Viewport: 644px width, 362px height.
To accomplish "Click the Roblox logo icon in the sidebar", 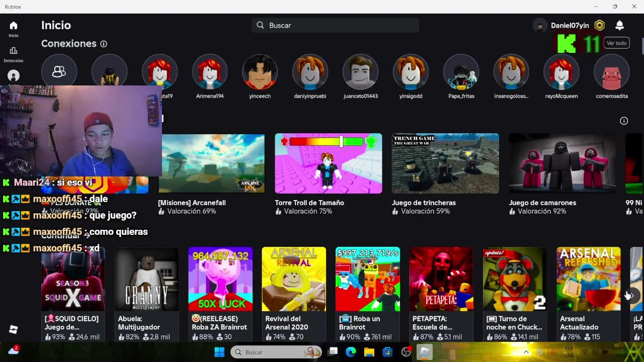I will click(14, 329).
